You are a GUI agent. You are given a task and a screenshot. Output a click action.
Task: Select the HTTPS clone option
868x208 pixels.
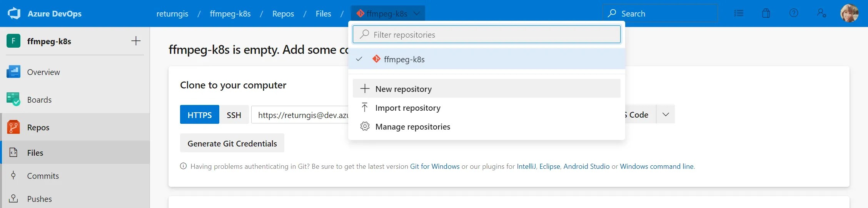pyautogui.click(x=200, y=115)
